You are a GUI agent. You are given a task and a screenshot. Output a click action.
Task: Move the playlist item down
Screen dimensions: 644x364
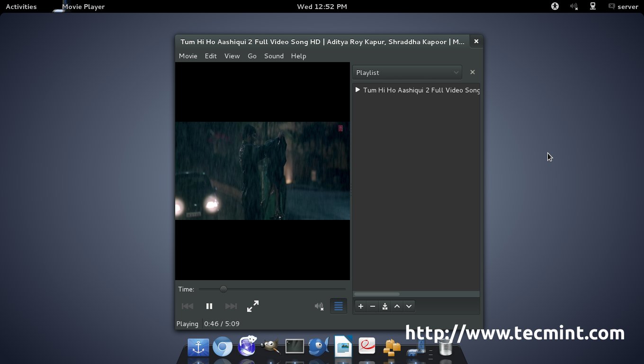coord(409,306)
